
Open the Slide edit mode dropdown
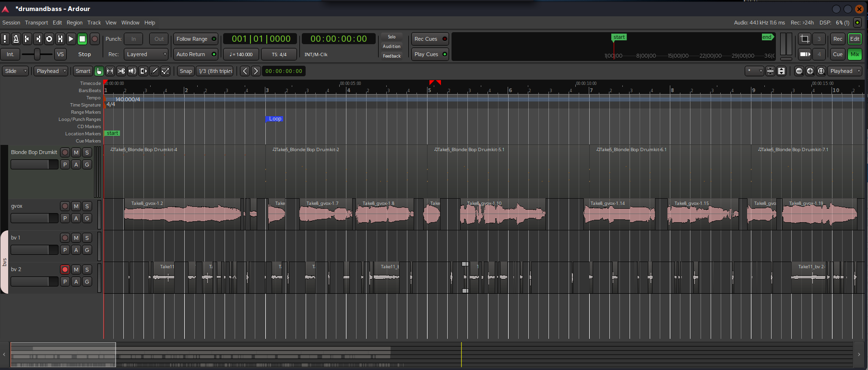[x=15, y=71]
